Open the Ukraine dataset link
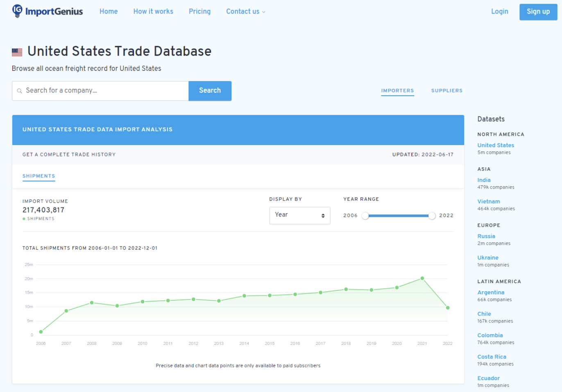 (488, 258)
